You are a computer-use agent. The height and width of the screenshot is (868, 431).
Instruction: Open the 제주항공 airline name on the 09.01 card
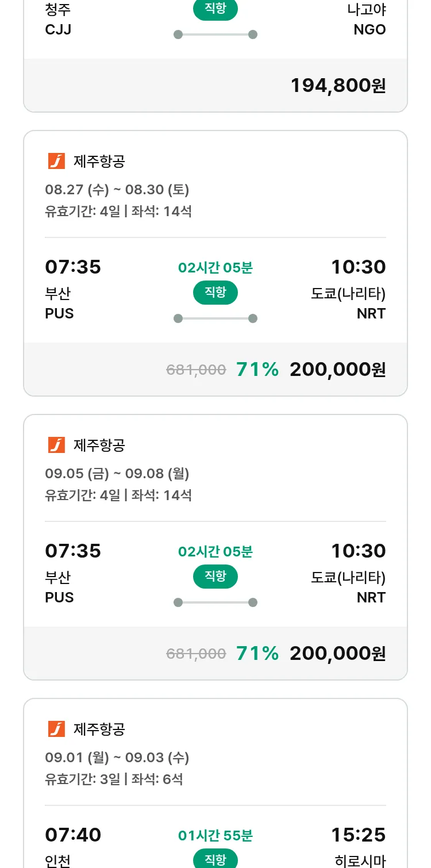[99, 729]
